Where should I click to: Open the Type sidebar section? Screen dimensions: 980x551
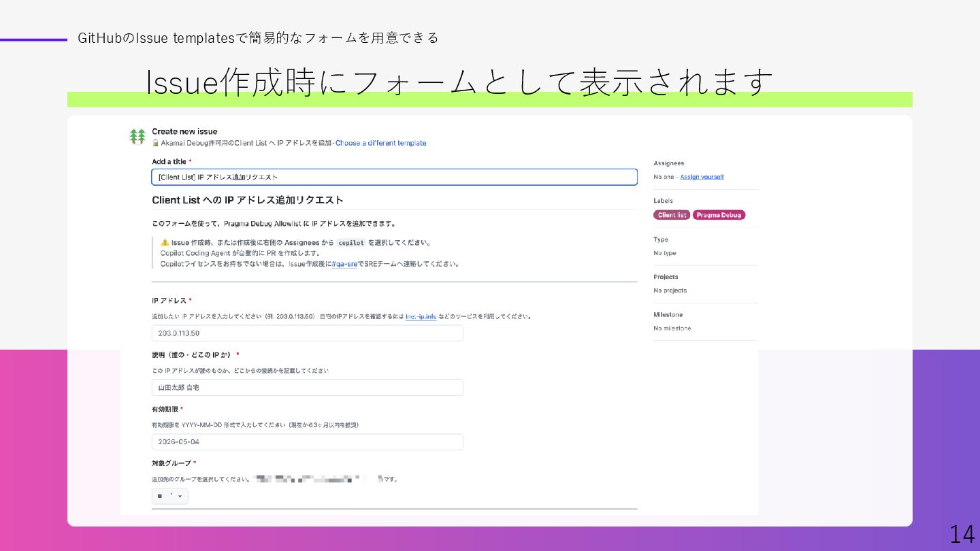click(x=661, y=239)
